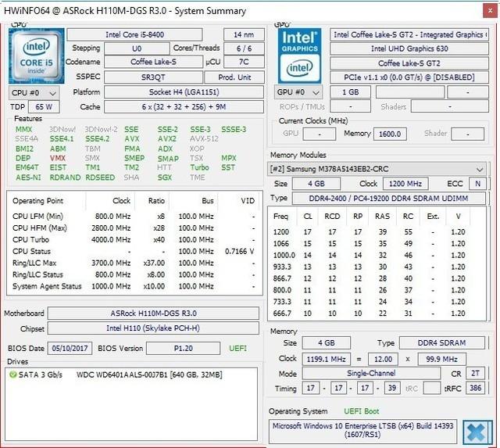500x448 pixels.
Task: Click the CPU LFM (Min) operating point row
Action: click(x=134, y=217)
